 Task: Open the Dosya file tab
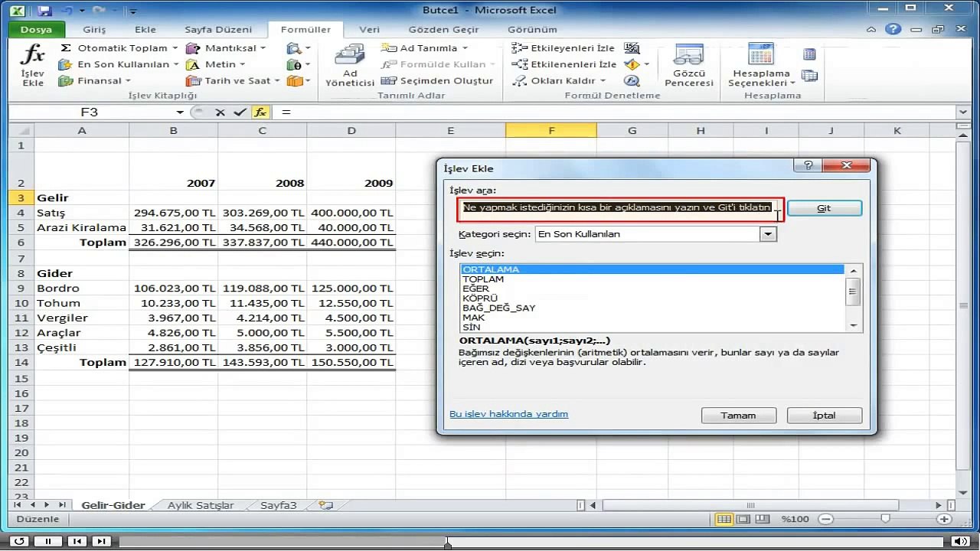pos(36,30)
